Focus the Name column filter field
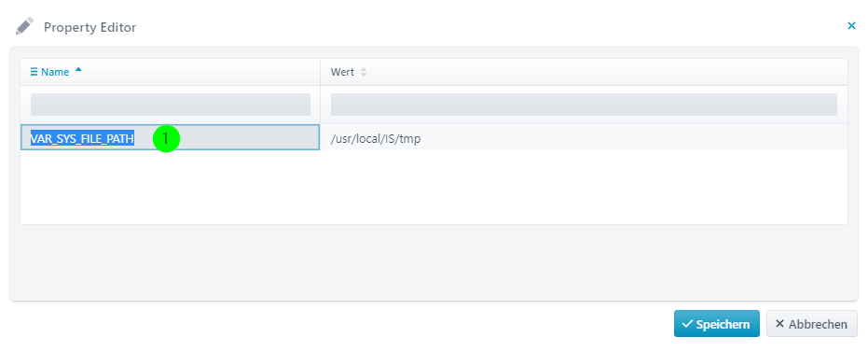Image resolution: width=868 pixels, height=351 pixels. (x=171, y=105)
